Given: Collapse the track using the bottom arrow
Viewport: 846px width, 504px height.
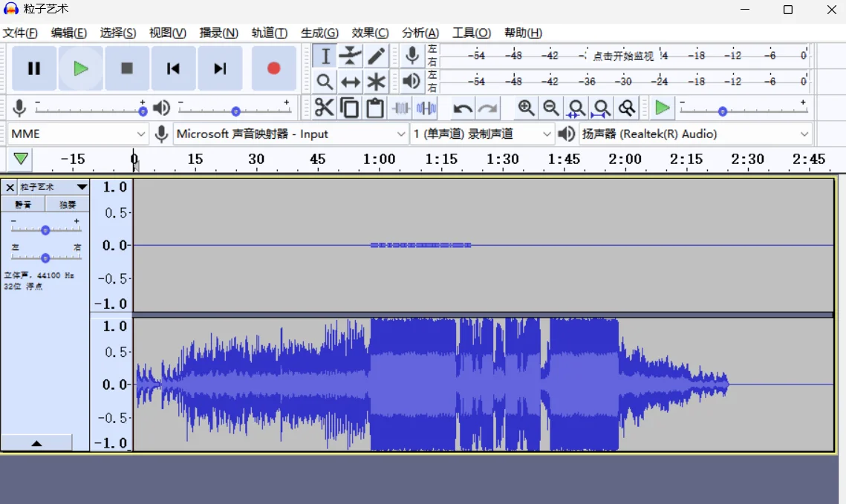Looking at the screenshot, I should coord(36,443).
